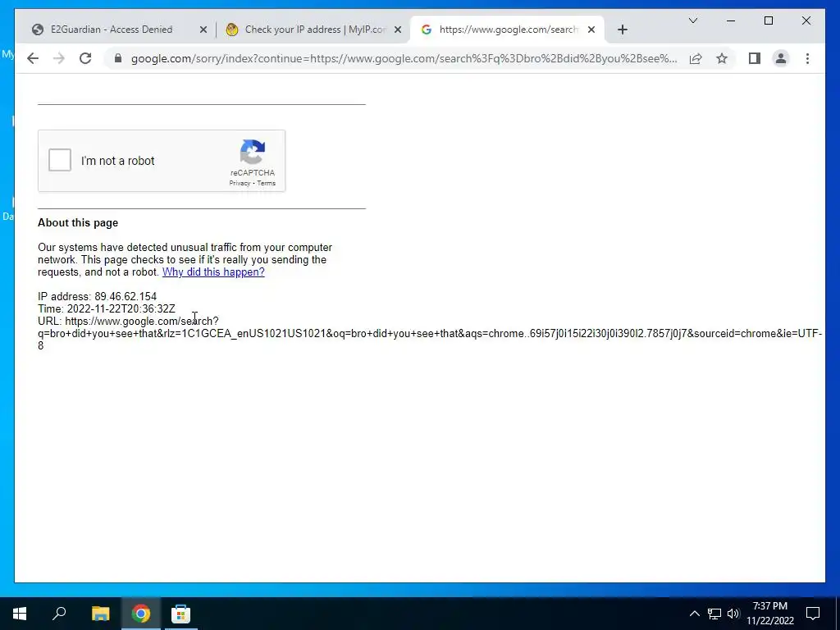
Task: Click the 'About this page' heading
Action: [x=78, y=223]
